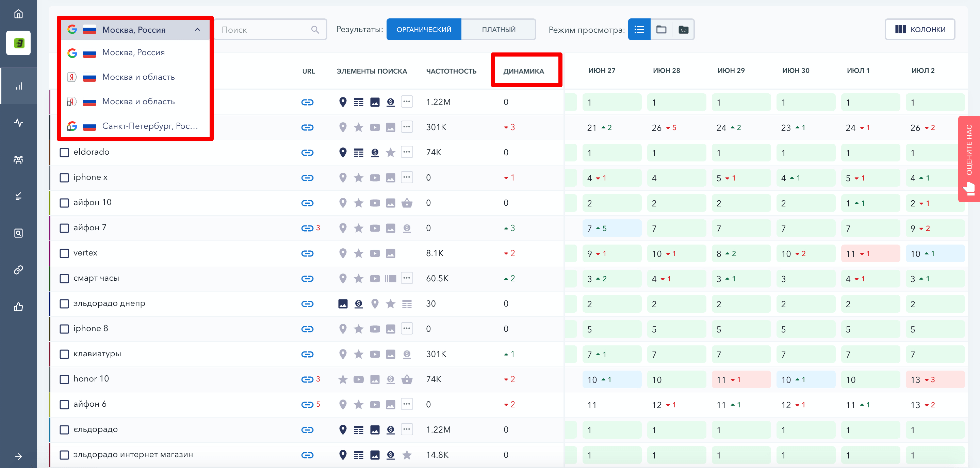The image size is (980, 468).
Task: Click the frequency value '60.5K'
Action: tap(437, 278)
